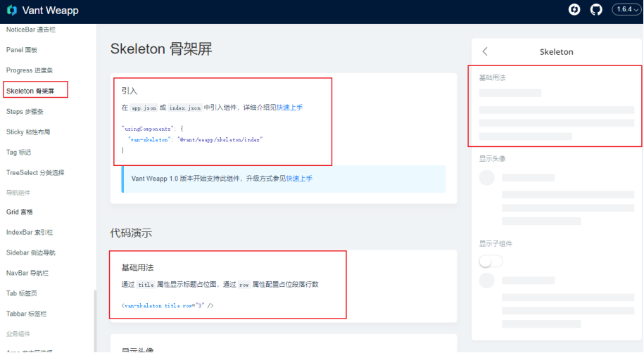The width and height of the screenshot is (644, 353).
Task: Click the avatar placeholder below the switch
Action: 487,281
